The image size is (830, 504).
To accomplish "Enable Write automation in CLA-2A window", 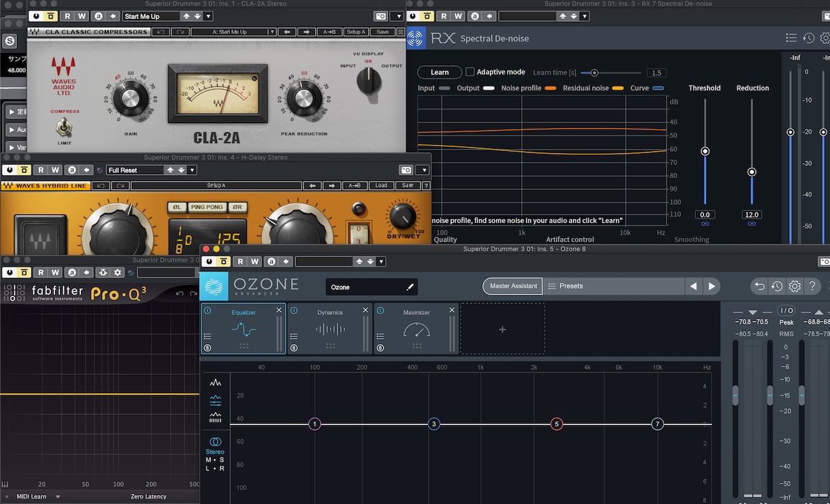I will click(82, 16).
